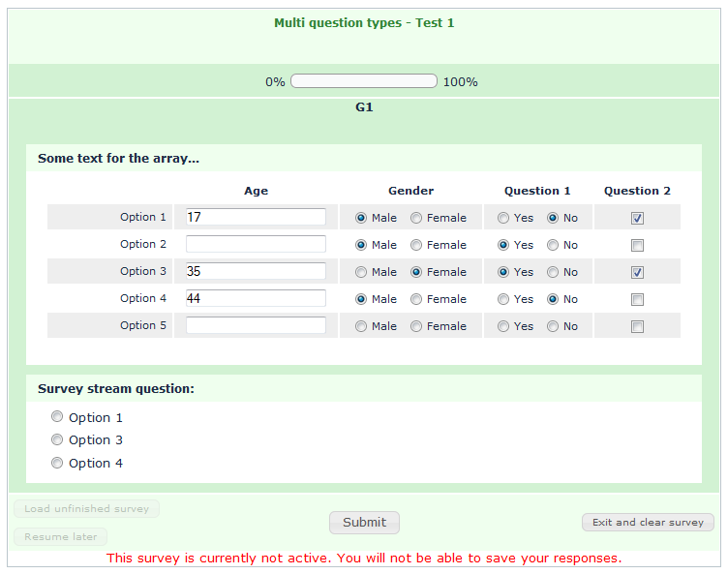The height and width of the screenshot is (574, 728).
Task: Select Male for Option 3 gender
Action: click(361, 272)
